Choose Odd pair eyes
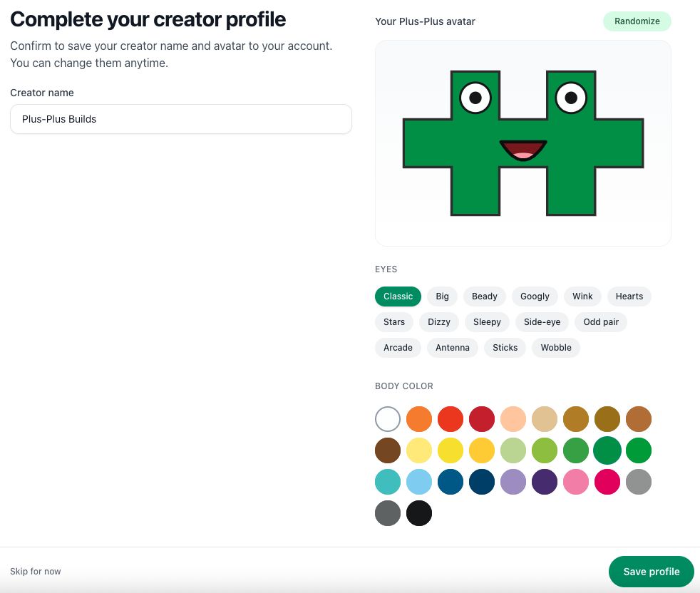The width and height of the screenshot is (700, 593). pos(601,322)
